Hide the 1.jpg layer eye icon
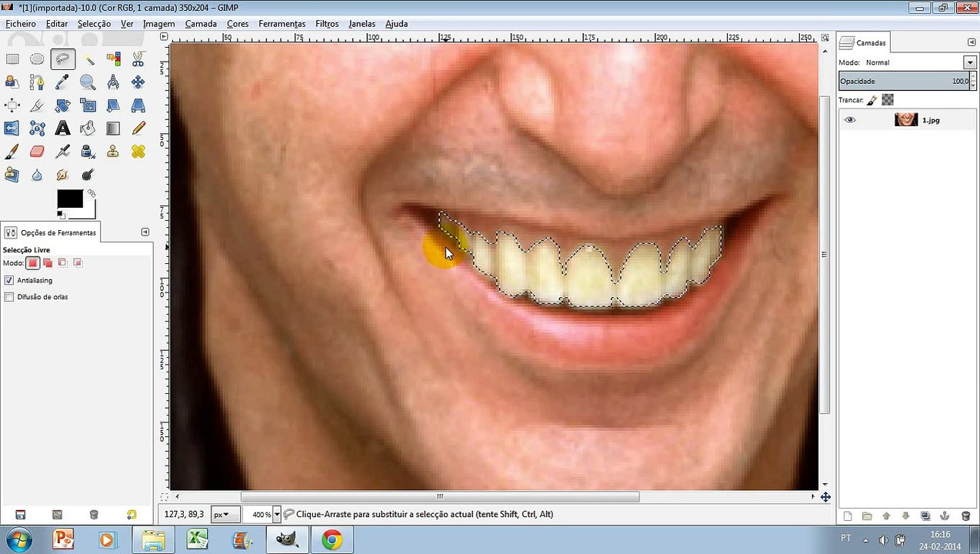980x554 pixels. [x=850, y=120]
